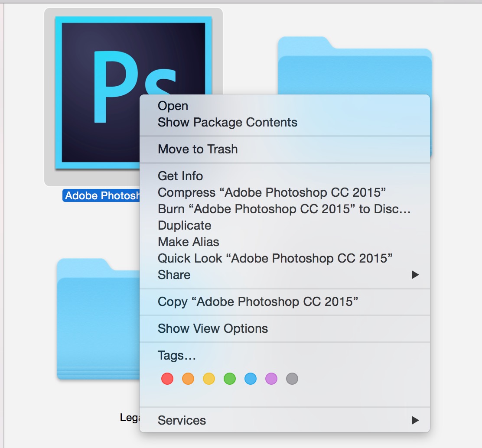The height and width of the screenshot is (448, 482).
Task: Expand the Services submenu
Action: click(x=285, y=420)
